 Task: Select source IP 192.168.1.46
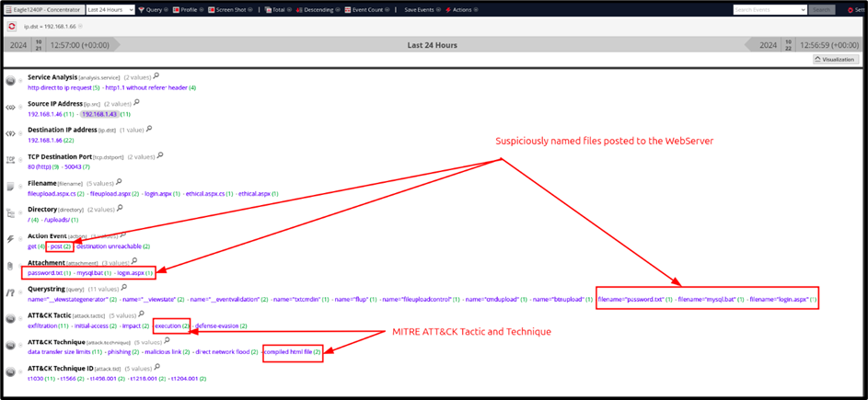click(45, 114)
